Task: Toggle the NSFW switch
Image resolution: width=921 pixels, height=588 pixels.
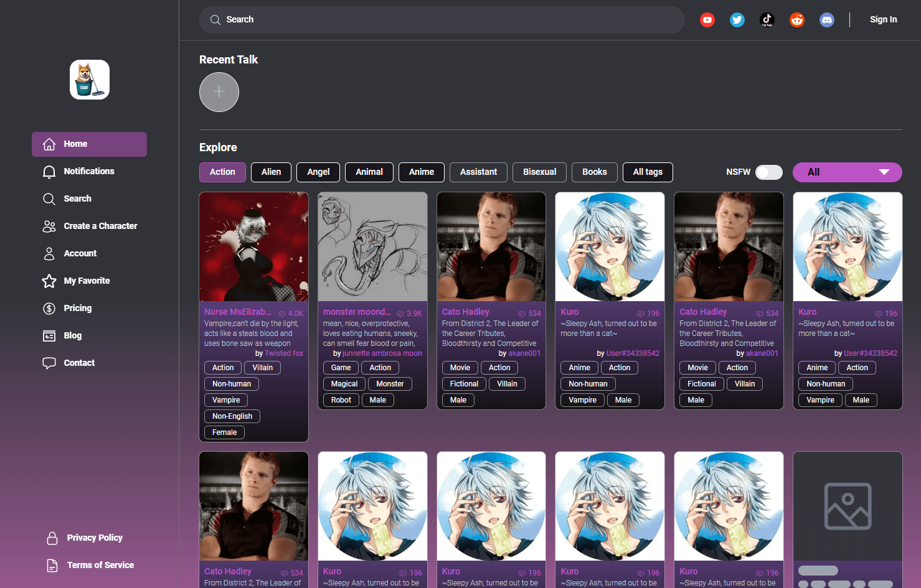Action: click(x=768, y=172)
